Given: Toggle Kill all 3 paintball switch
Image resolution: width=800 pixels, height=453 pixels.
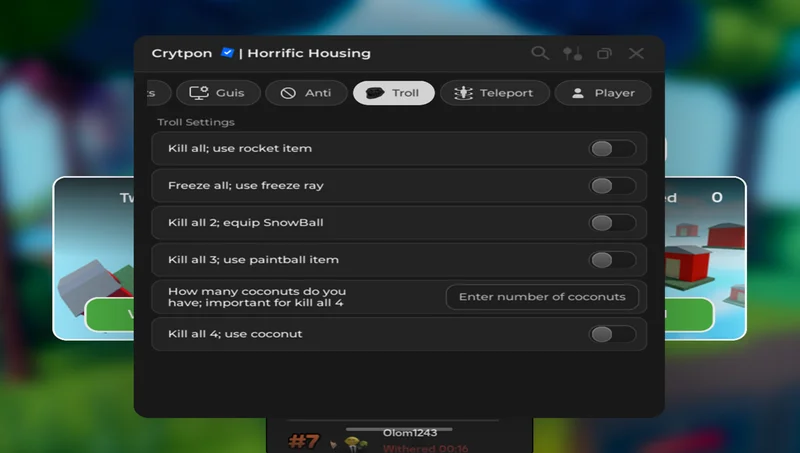Looking at the screenshot, I should click(612, 260).
